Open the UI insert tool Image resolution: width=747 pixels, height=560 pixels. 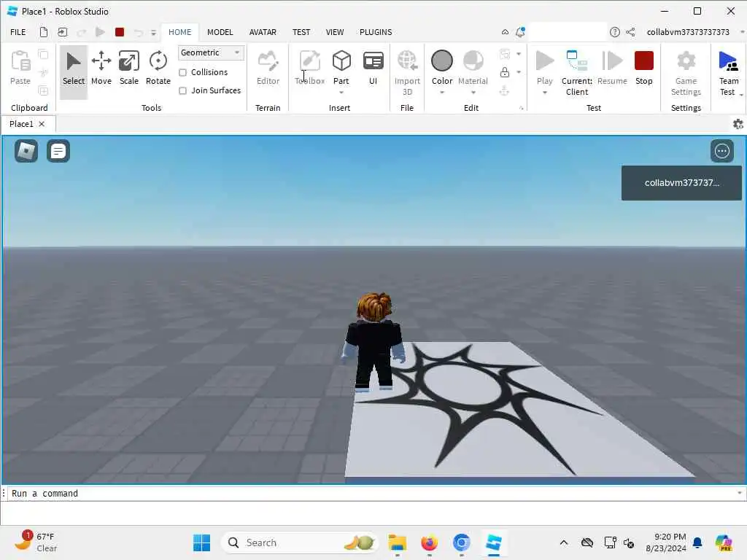[373, 69]
